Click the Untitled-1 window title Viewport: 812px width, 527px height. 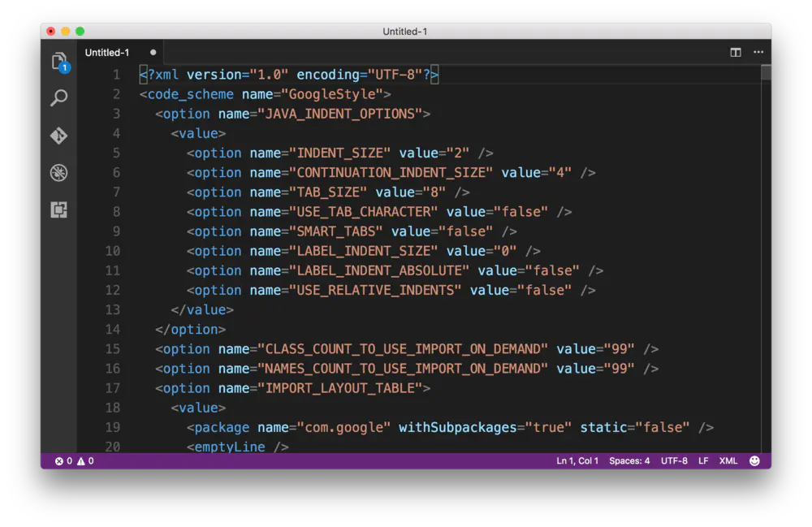click(x=404, y=32)
